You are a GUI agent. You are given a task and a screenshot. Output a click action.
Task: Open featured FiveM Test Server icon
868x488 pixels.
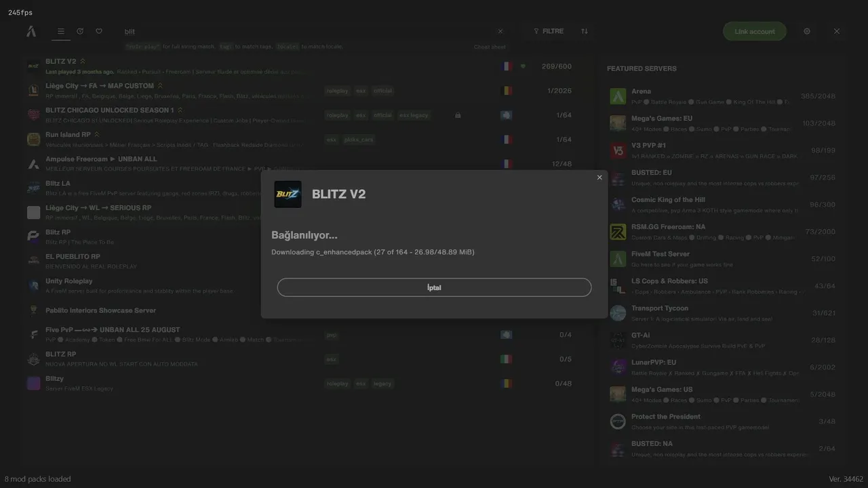click(618, 259)
